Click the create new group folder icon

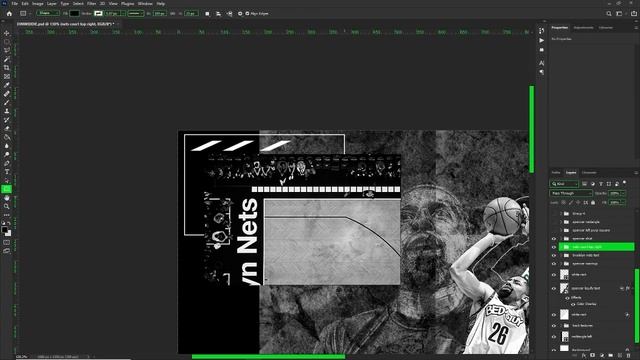[x=610, y=356]
